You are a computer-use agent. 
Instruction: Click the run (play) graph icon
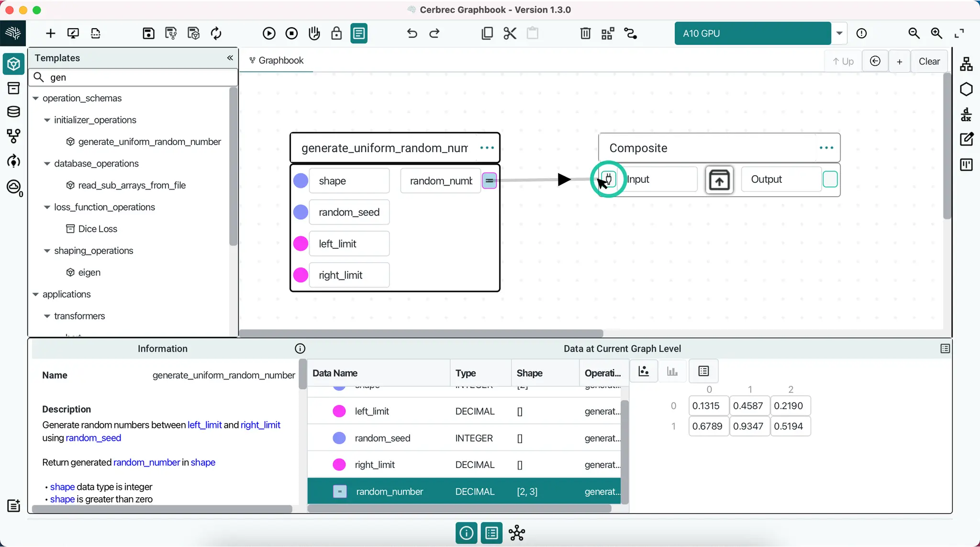tap(269, 33)
